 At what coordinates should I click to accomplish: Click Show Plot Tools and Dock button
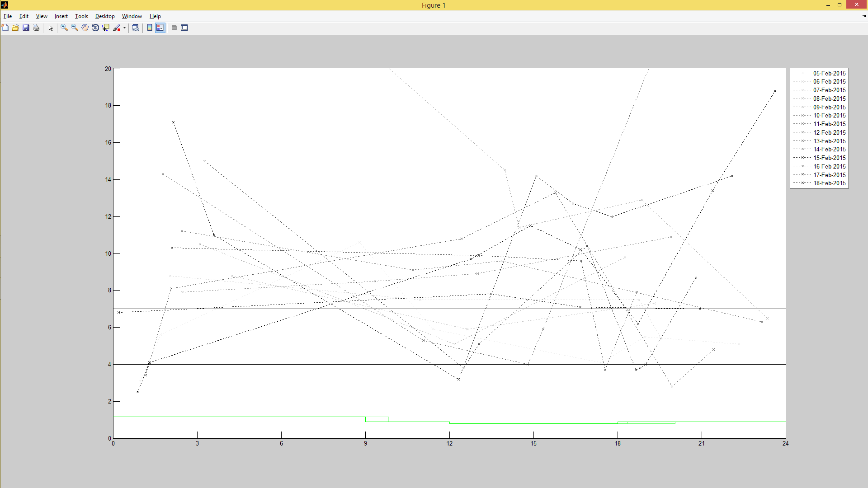click(x=184, y=28)
